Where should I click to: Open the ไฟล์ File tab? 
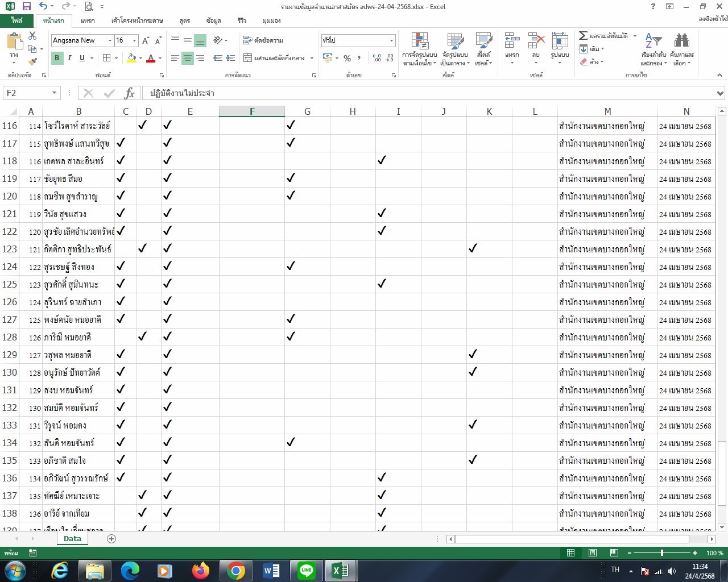click(17, 20)
